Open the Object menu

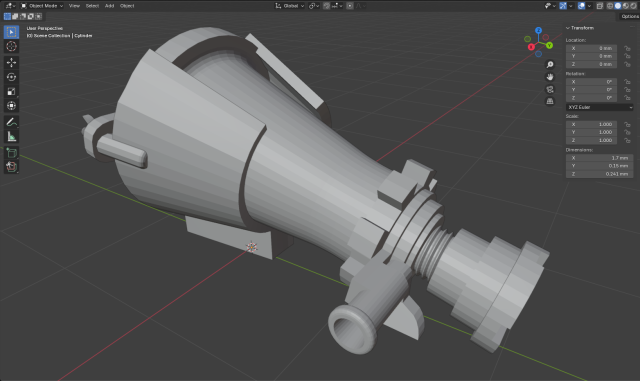pos(127,6)
